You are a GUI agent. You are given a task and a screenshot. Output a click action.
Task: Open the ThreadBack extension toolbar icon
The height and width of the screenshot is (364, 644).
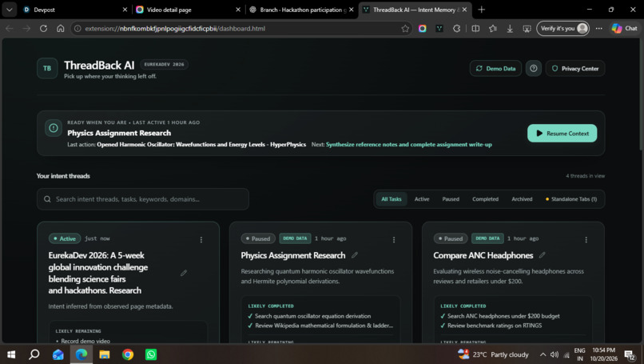(439, 28)
